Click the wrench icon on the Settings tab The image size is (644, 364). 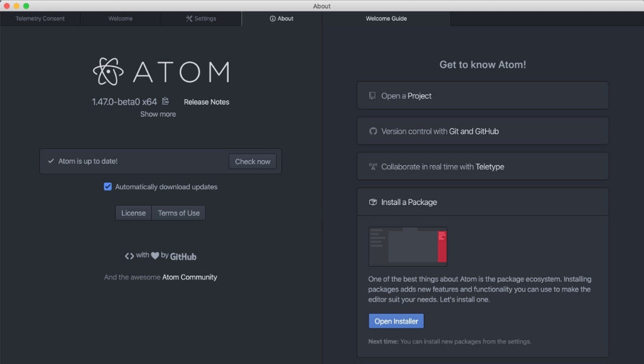188,18
